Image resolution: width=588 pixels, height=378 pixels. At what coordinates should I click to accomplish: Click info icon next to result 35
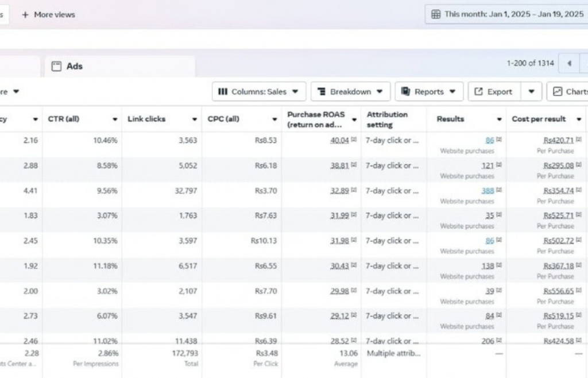499,215
